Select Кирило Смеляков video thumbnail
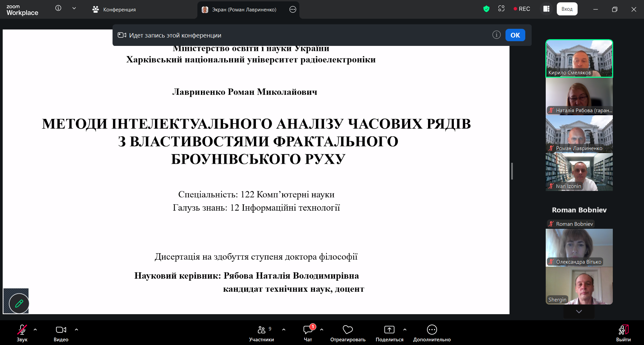644x345 pixels. coord(579,59)
